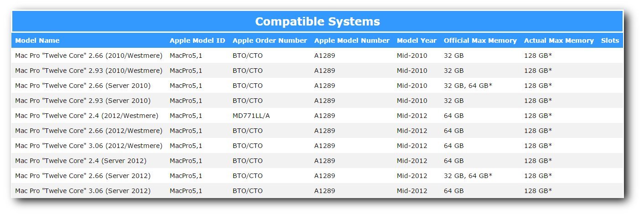Screen dimensions: 644x214
Task: Select Mac Pro 2.66 (2010/Westmere) row name
Action: pyautogui.click(x=88, y=56)
